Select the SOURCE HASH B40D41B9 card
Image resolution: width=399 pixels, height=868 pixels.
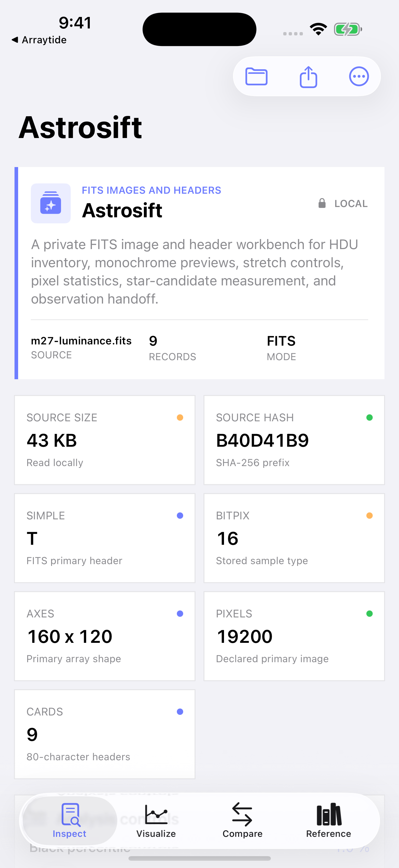(294, 440)
